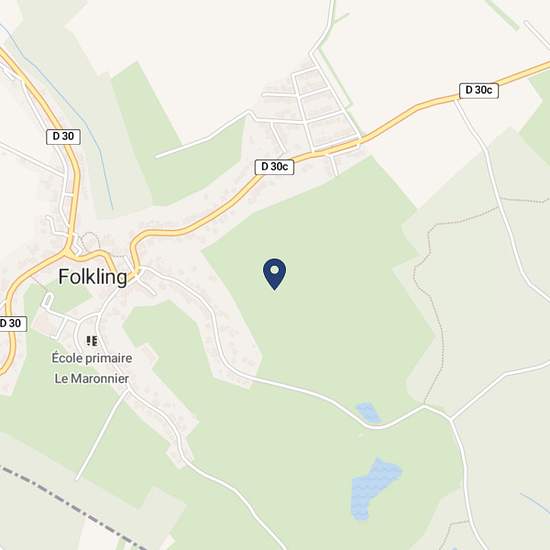550x550 pixels.
Task: Click the small blue pond beside the white road
Action: [x=368, y=412]
